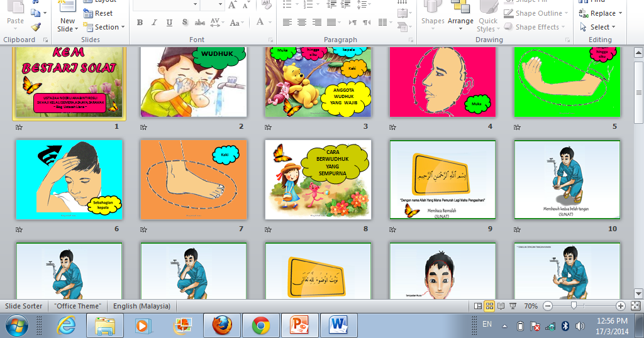The image size is (644, 338).
Task: Open the Section dropdown
Action: click(x=104, y=27)
